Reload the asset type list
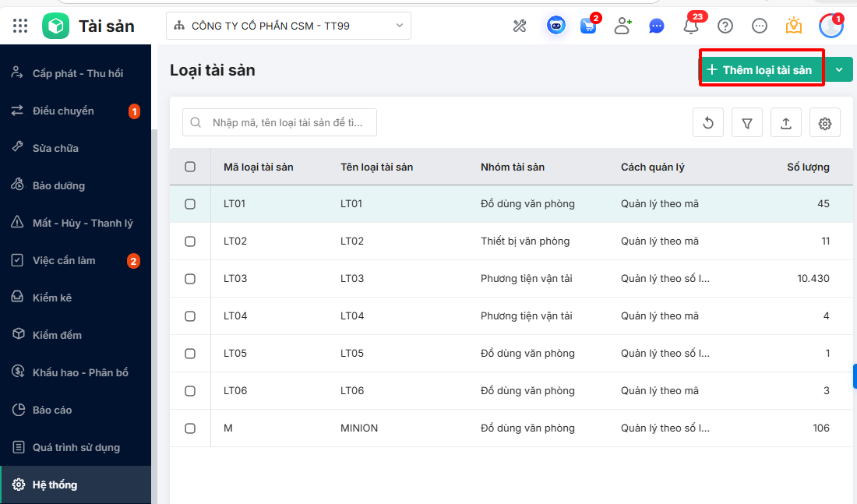 click(708, 123)
